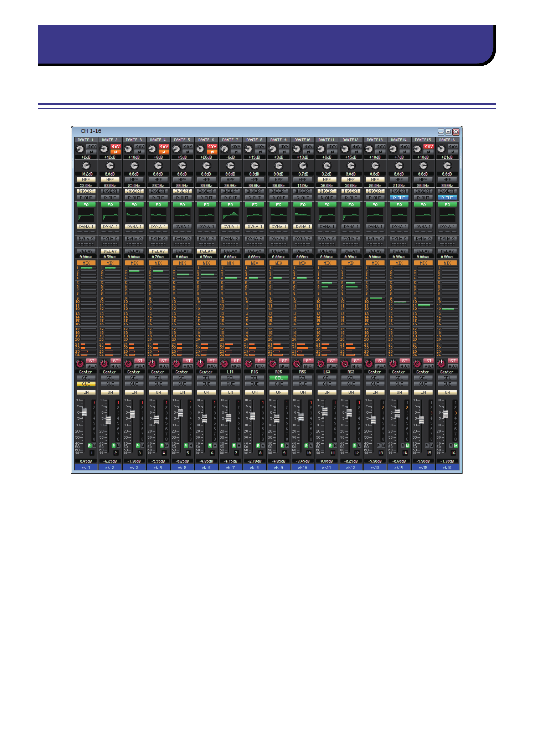Click the +20dB gain value on DANTE 6
534x756 pixels.
pos(206,157)
